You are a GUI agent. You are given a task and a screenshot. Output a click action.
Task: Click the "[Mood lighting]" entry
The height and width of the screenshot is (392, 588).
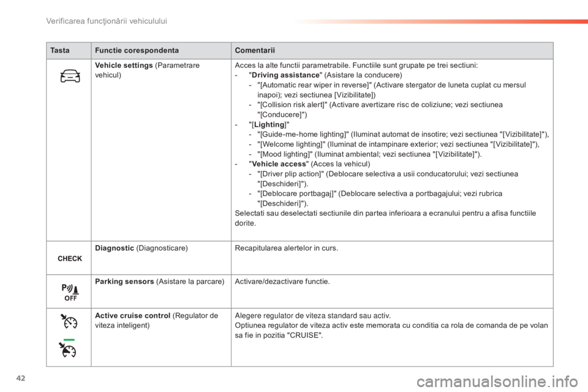click(x=285, y=154)
